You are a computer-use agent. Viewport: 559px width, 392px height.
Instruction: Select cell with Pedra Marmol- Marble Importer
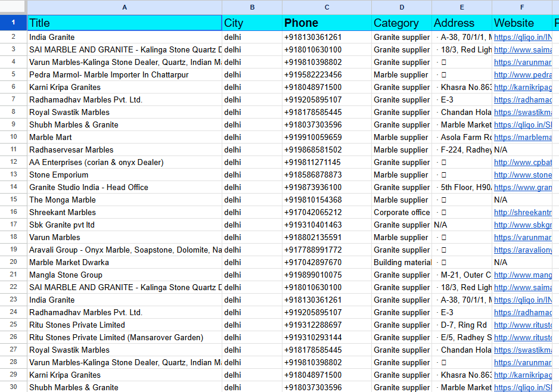(125, 74)
